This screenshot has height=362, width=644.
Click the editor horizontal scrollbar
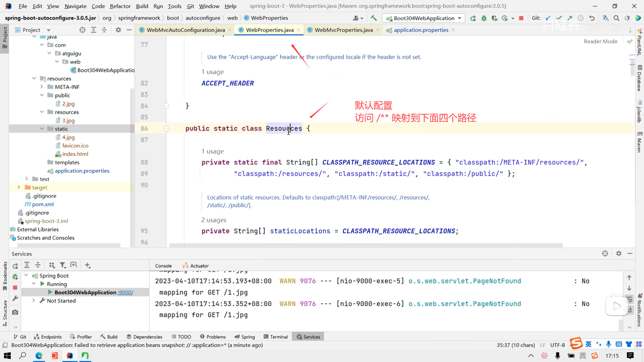(366, 245)
